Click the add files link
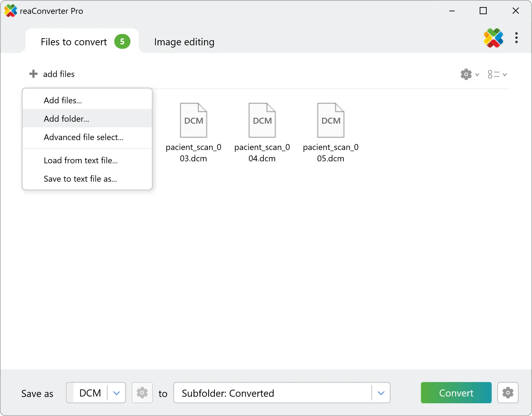The image size is (532, 416). pos(59,74)
